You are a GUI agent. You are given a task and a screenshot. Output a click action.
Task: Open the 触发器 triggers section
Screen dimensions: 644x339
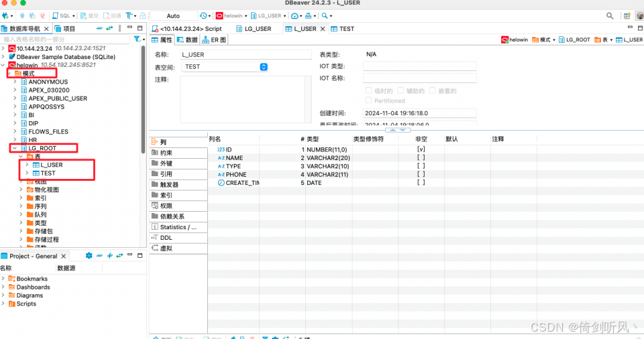point(178,185)
